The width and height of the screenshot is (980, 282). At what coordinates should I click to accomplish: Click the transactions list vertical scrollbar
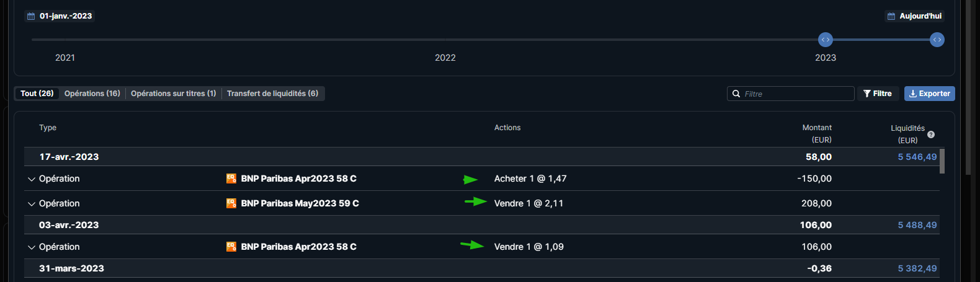click(942, 161)
